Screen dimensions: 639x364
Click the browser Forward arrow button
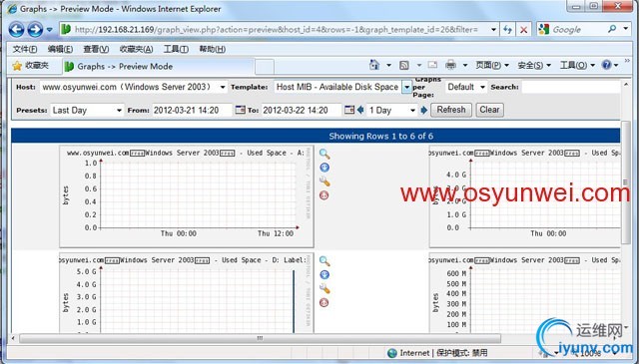click(35, 29)
